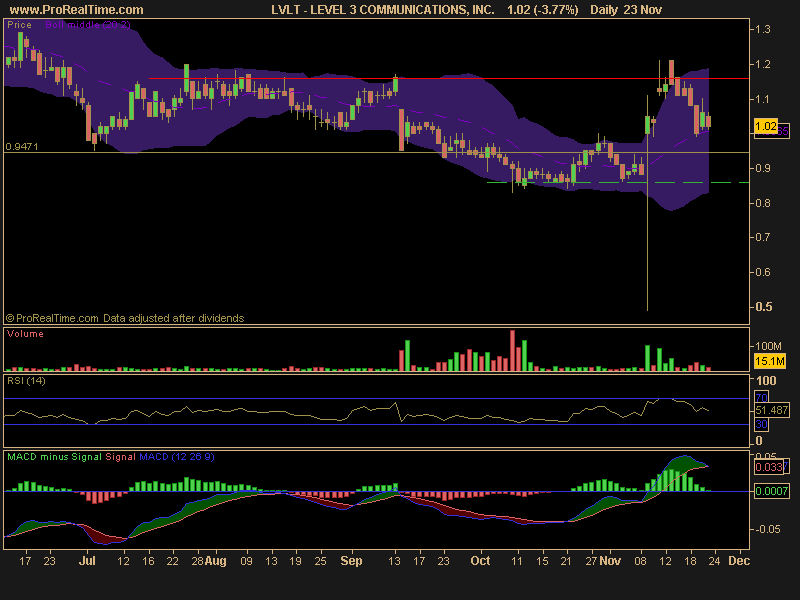Screen dimensions: 800x600
Task: Click the 18 date label on axis
Action: coord(690,561)
